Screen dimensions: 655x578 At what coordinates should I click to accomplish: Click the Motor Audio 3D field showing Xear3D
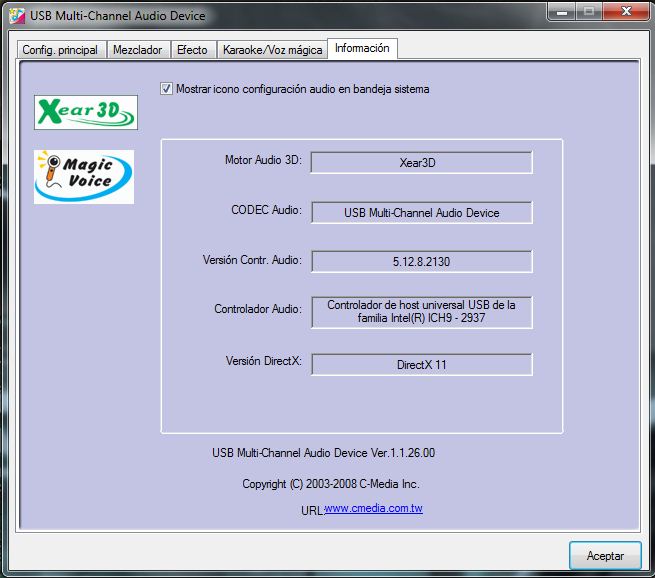coord(421,162)
